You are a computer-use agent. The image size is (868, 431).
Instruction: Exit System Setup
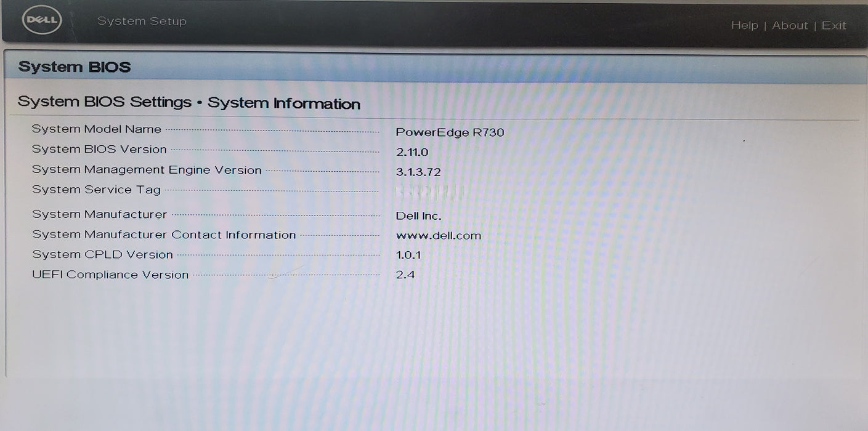pos(834,25)
